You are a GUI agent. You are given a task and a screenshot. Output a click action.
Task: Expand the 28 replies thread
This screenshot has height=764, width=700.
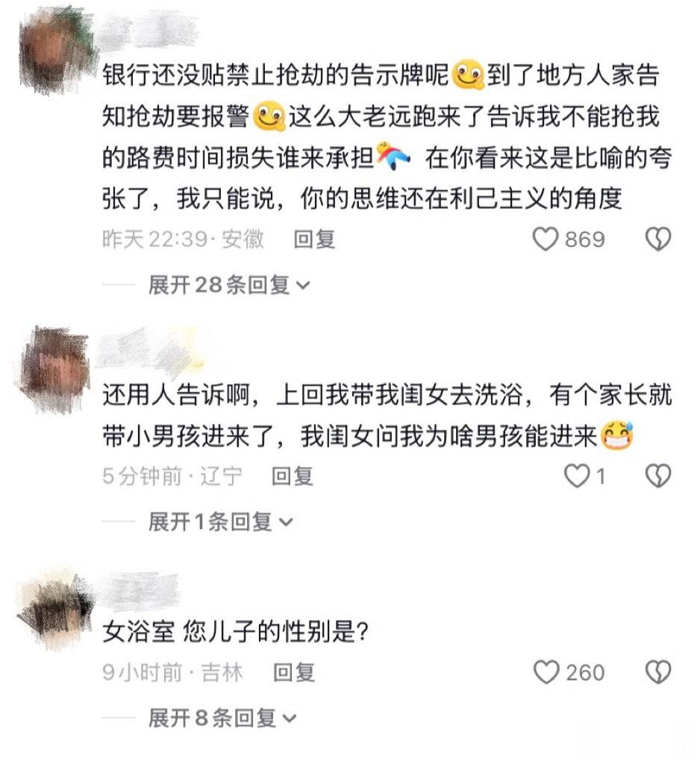pyautogui.click(x=229, y=285)
